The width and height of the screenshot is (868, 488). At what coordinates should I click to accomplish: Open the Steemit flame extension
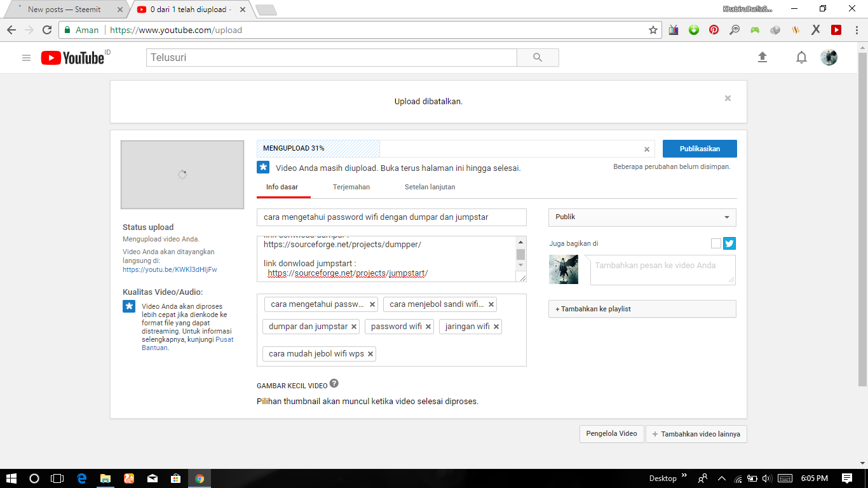pos(796,30)
